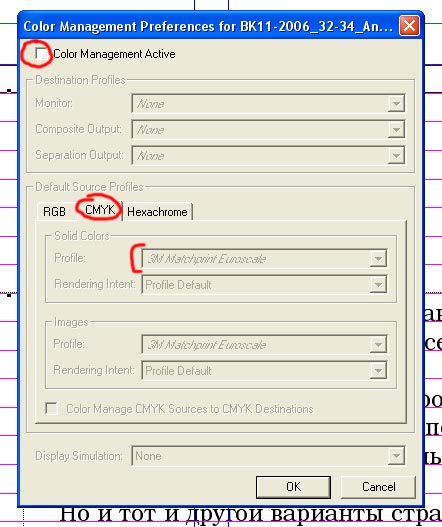
Task: Switch to the CMYK tab
Action: point(100,210)
